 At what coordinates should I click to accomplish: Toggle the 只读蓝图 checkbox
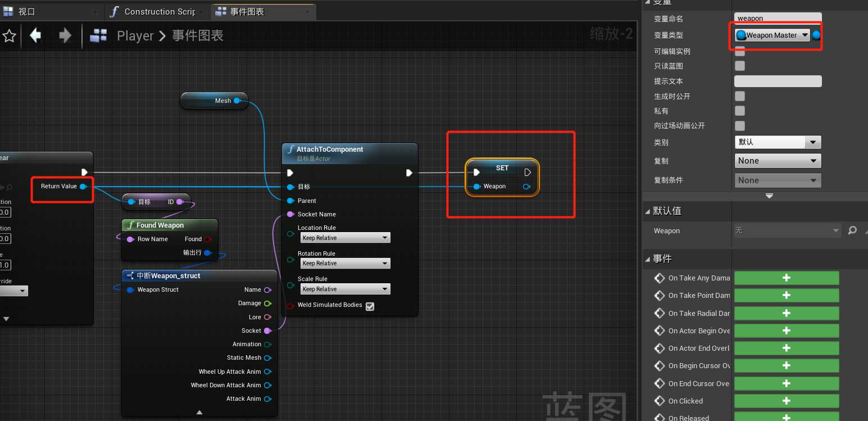pos(740,66)
